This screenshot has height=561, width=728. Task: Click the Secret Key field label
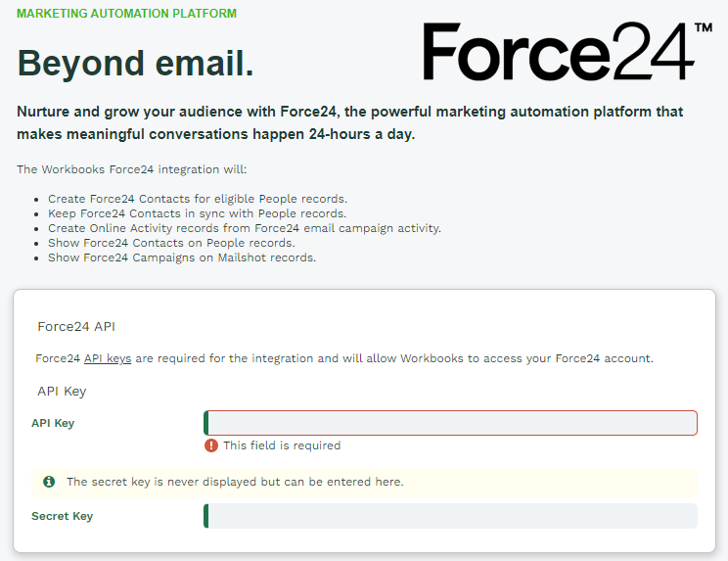click(63, 516)
